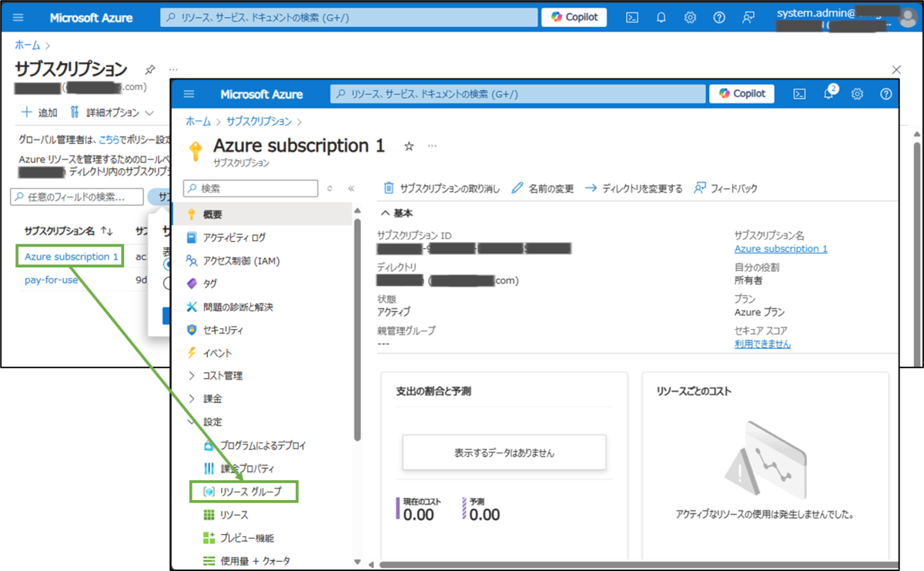The image size is (924, 571).
Task: Click サブスクリプションの取り消し trash command
Action: tap(442, 188)
